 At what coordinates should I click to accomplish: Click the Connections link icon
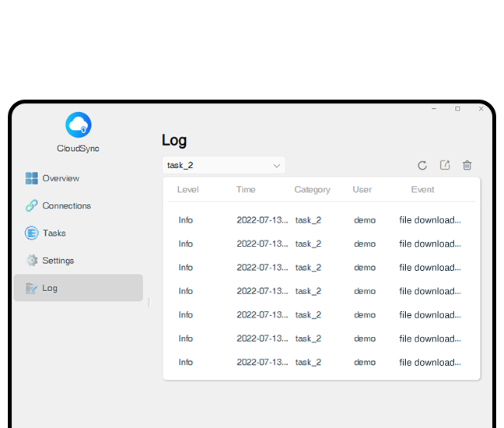(31, 206)
